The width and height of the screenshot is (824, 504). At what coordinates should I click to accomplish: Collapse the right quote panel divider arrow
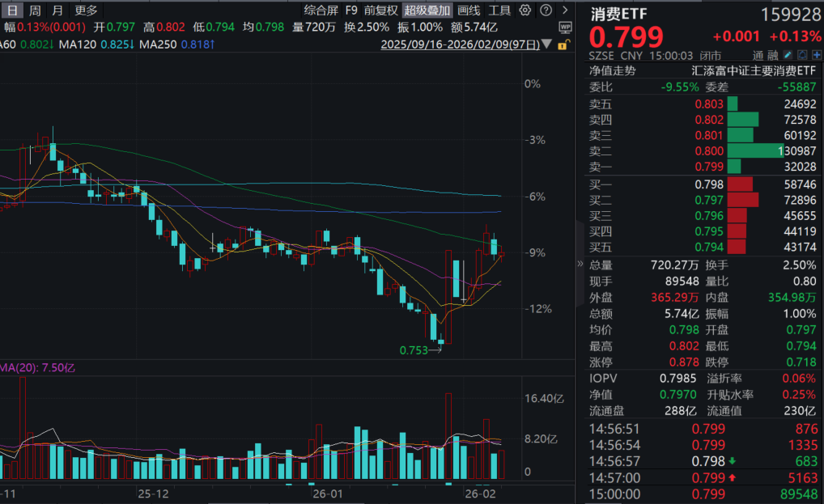point(580,264)
